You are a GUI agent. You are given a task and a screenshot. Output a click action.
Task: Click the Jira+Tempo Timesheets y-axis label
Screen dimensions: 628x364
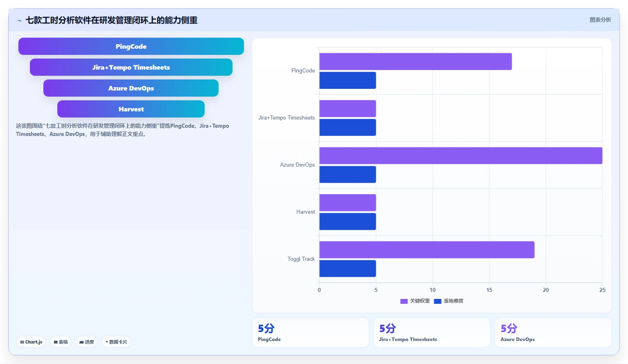click(287, 118)
